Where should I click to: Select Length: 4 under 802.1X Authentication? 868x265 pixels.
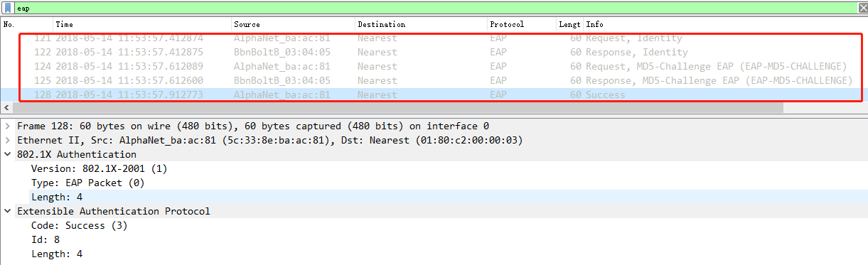[x=57, y=197]
